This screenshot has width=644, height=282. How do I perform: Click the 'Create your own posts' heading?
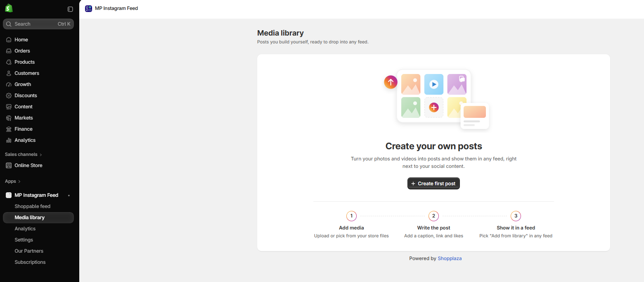433,146
